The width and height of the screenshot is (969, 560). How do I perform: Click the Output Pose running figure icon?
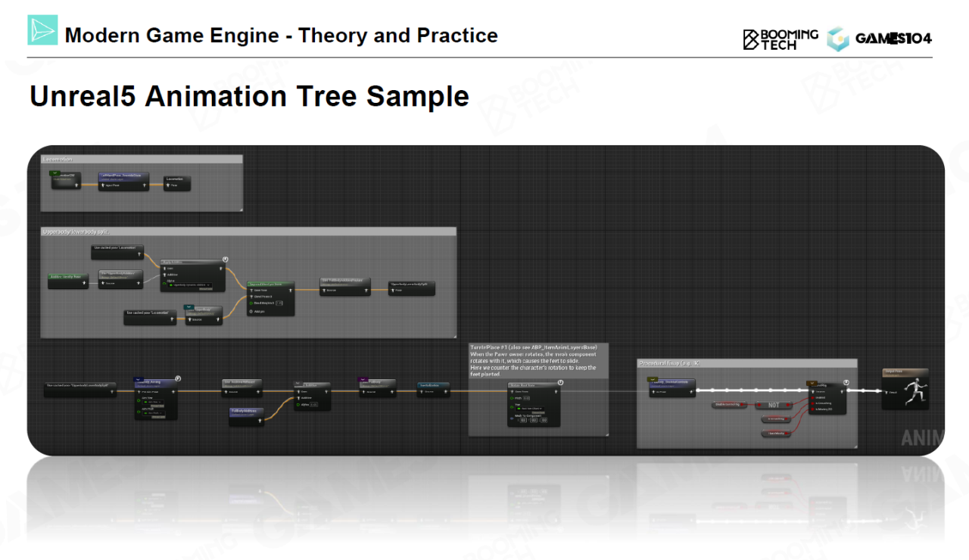(x=914, y=393)
